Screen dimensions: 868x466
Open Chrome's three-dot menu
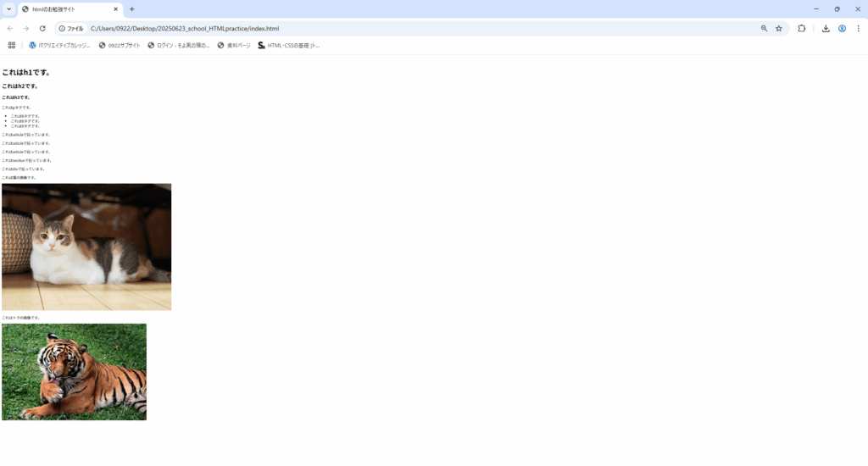[x=858, y=28]
